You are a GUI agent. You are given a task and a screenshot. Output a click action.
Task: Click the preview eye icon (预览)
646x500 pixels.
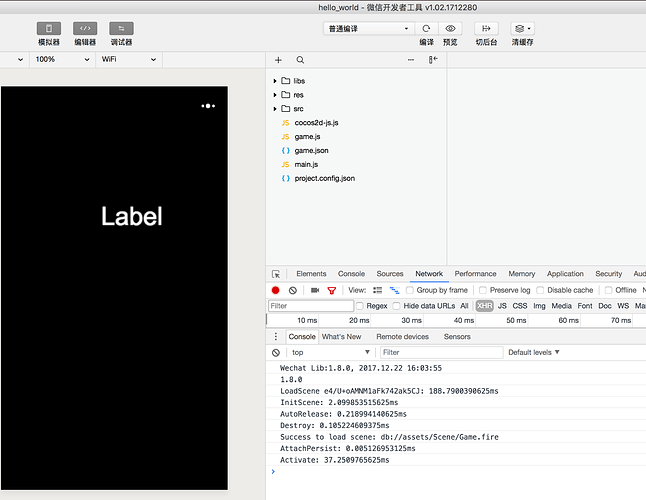(x=450, y=28)
